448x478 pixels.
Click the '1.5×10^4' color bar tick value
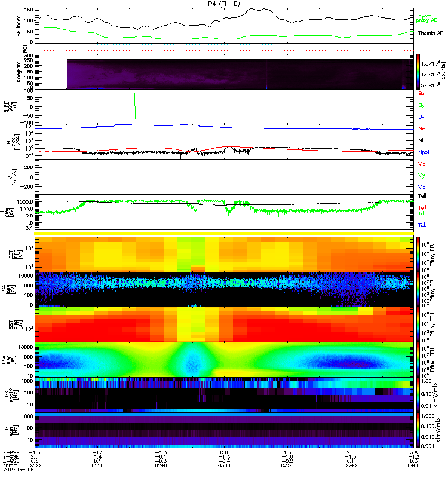click(x=429, y=63)
